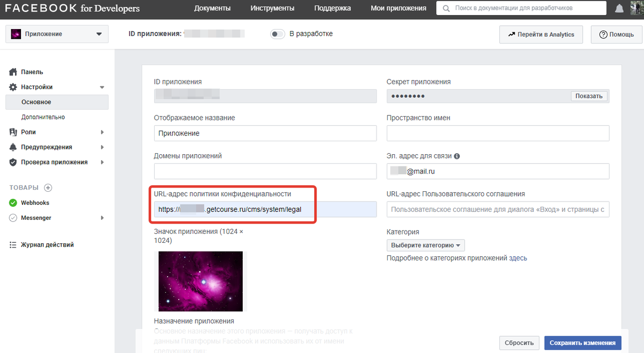Open the Выберите категорию dropdown

[x=425, y=246]
